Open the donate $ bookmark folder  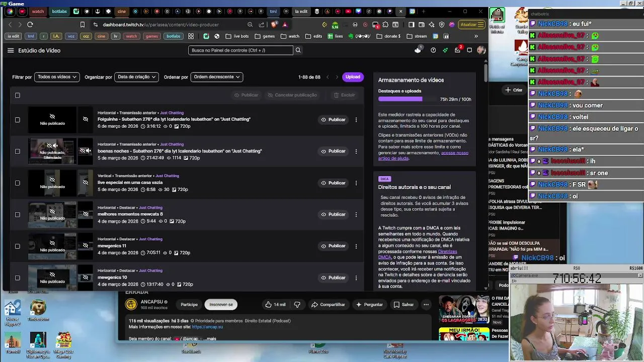tap(389, 36)
